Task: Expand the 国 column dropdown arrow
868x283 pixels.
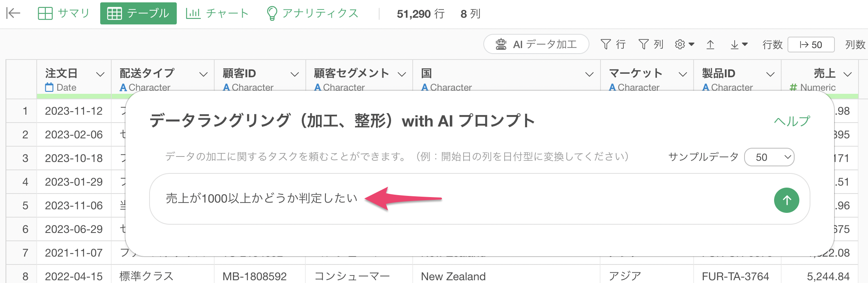Action: click(589, 74)
